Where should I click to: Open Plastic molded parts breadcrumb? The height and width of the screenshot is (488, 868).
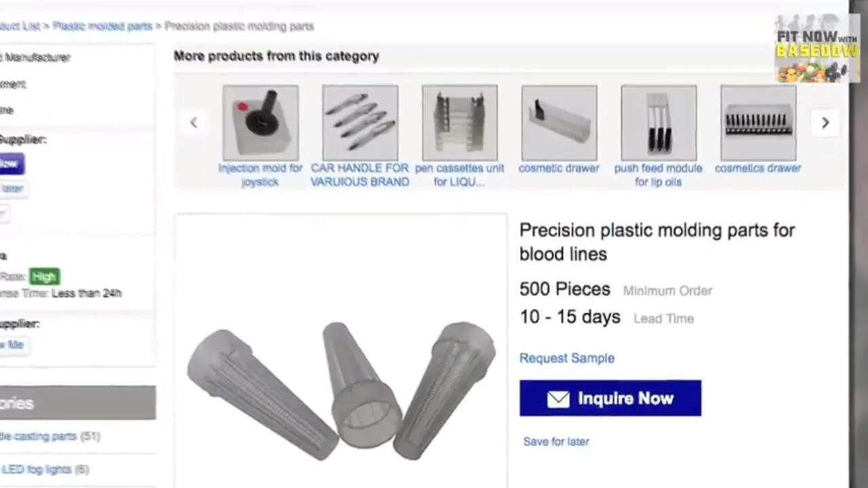102,26
